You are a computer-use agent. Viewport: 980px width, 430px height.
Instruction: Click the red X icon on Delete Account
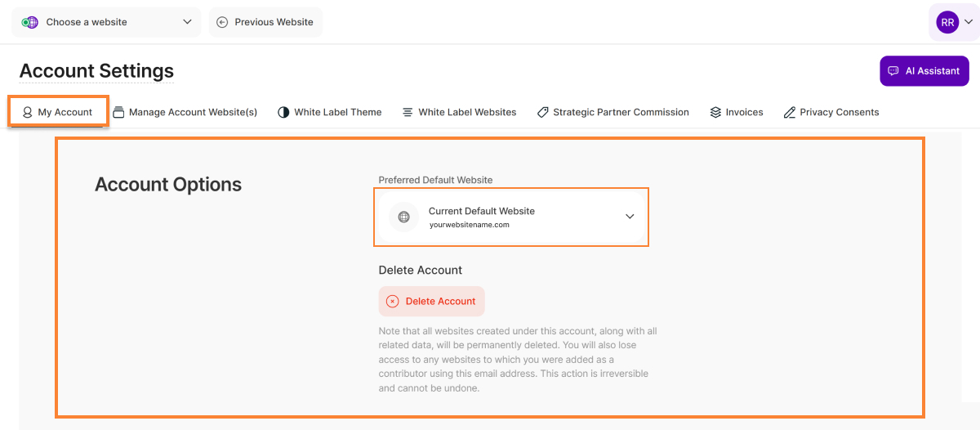coord(393,301)
